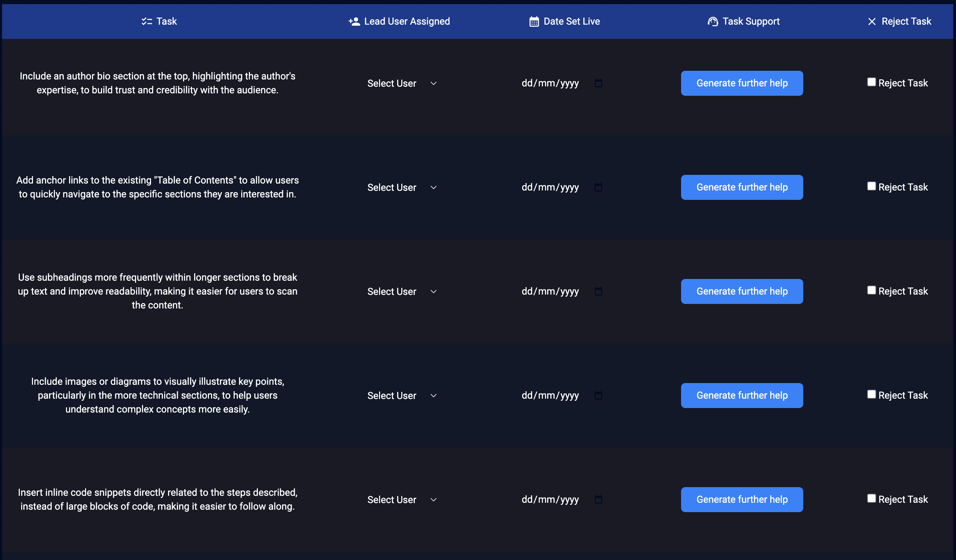Open date picker icon for author bio task

coord(598,83)
